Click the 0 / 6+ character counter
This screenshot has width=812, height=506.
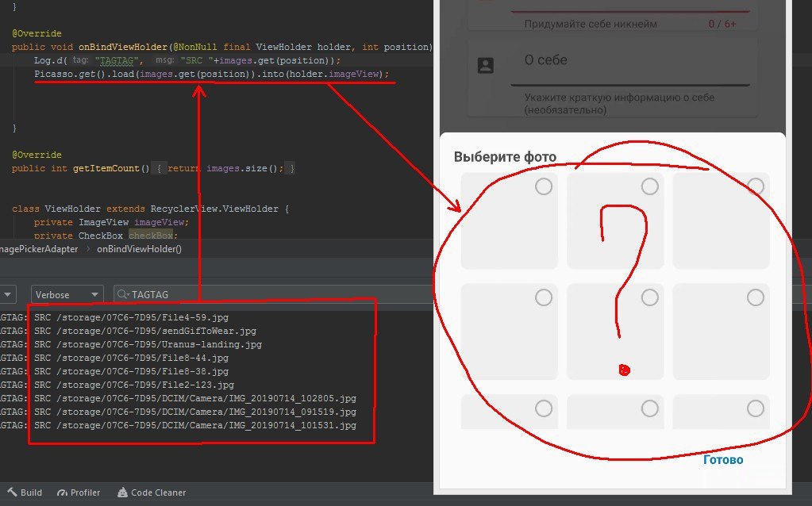point(722,24)
